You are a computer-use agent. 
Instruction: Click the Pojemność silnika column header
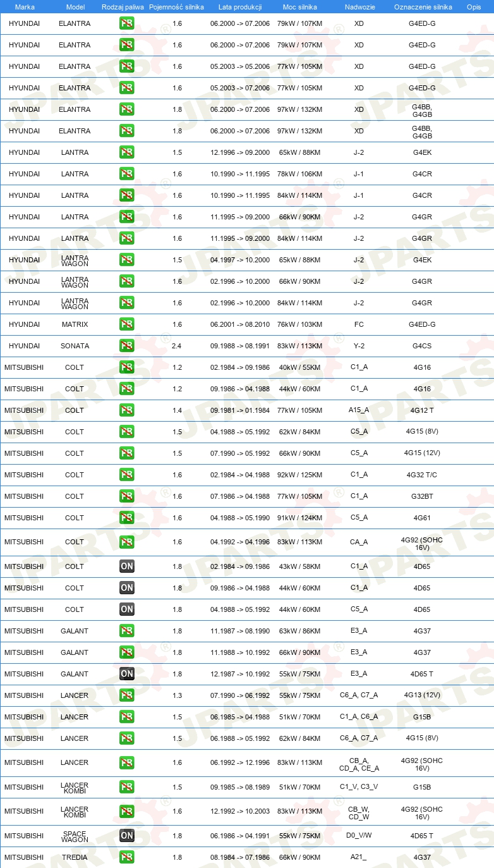[177, 7]
